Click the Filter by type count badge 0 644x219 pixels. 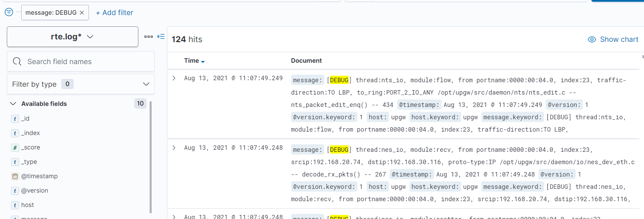(x=67, y=84)
